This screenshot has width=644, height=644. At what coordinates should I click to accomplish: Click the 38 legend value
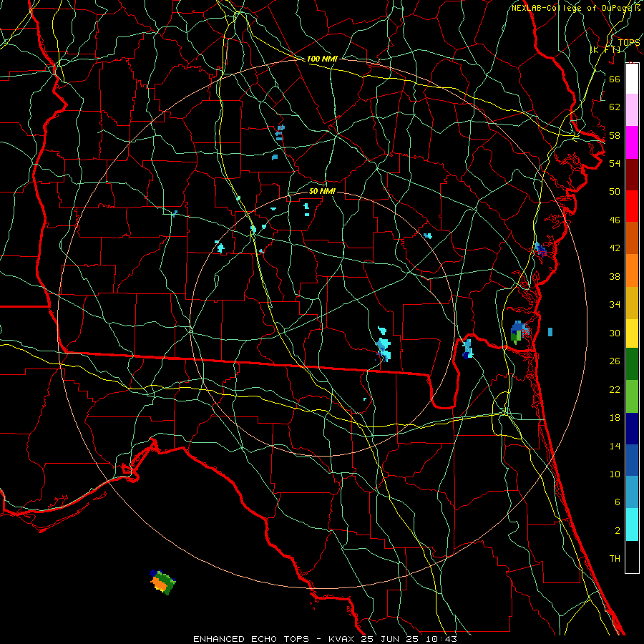[x=615, y=276]
